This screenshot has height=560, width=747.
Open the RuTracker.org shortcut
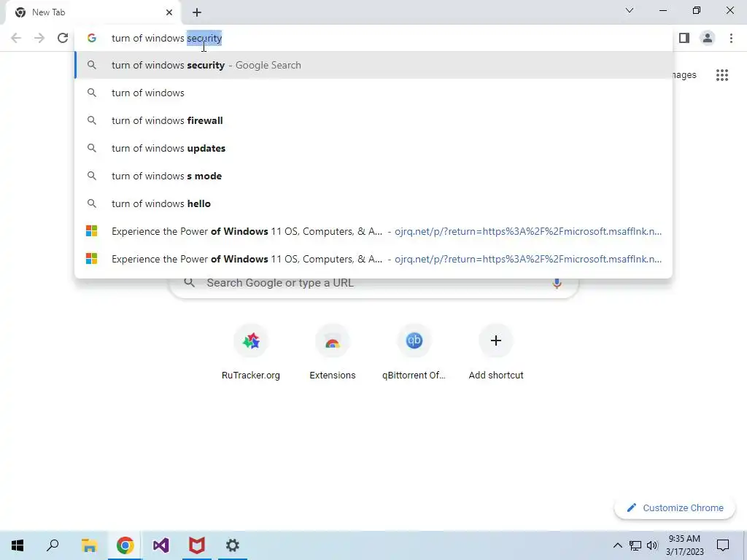[x=251, y=352]
